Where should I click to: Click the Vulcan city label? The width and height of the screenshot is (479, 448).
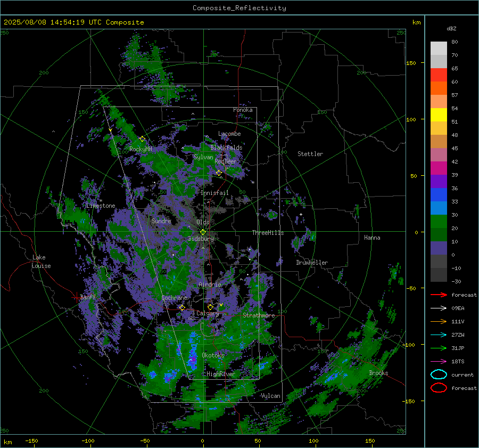pyautogui.click(x=271, y=396)
